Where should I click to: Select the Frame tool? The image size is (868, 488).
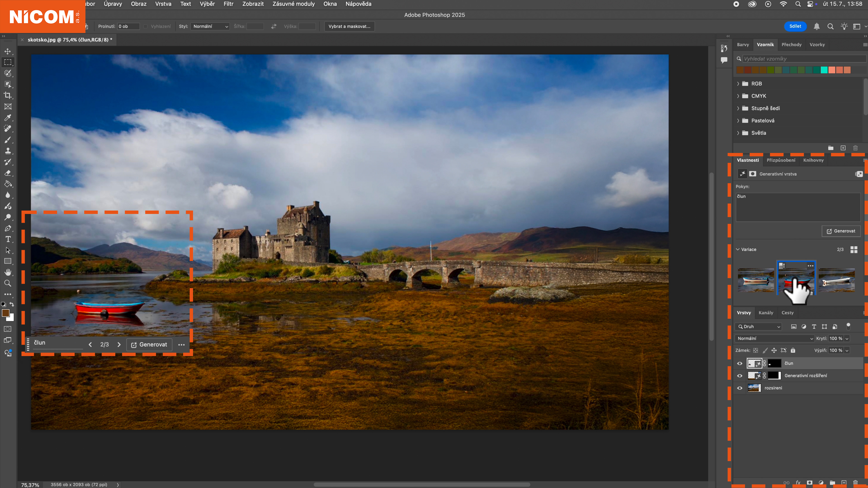(x=8, y=106)
